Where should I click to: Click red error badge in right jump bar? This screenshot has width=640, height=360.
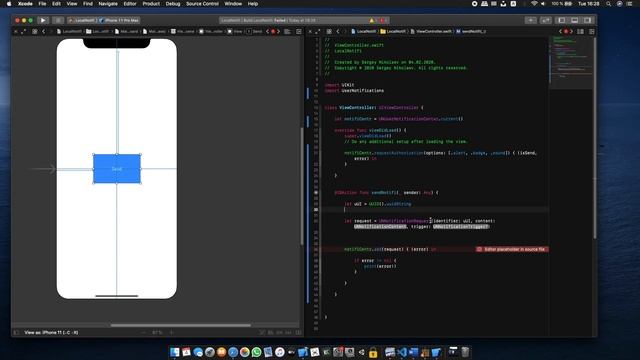click(x=566, y=31)
